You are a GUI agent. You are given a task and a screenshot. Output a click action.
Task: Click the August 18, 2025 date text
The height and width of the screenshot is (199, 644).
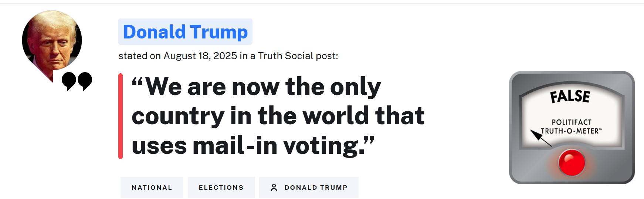[200, 56]
